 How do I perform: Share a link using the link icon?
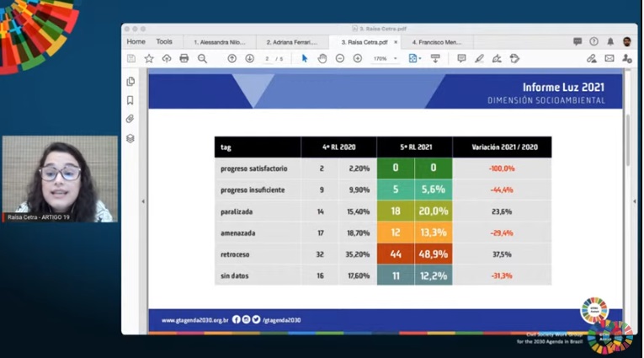[x=592, y=58]
